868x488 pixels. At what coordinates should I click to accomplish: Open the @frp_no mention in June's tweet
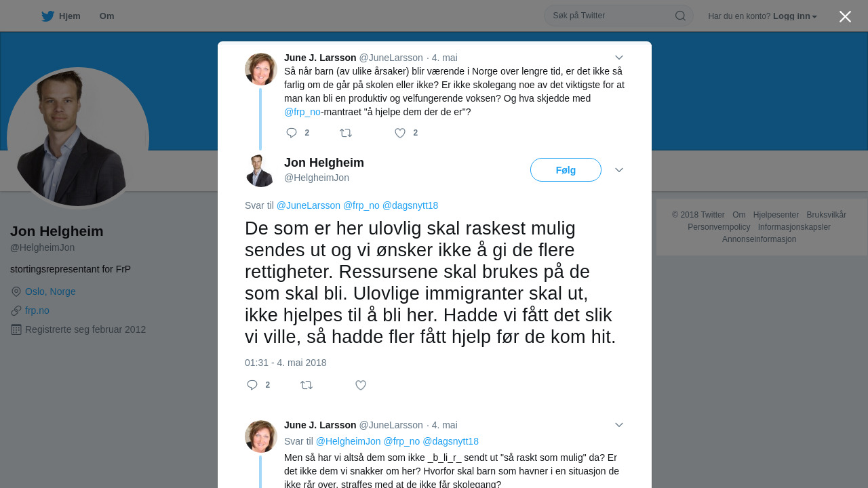pos(302,112)
